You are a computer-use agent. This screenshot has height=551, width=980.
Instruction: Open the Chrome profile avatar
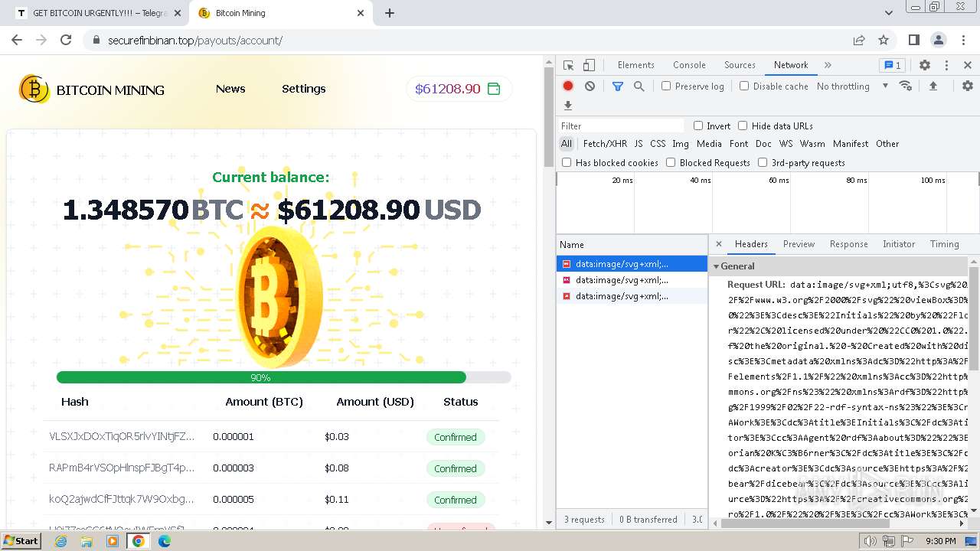(x=939, y=40)
